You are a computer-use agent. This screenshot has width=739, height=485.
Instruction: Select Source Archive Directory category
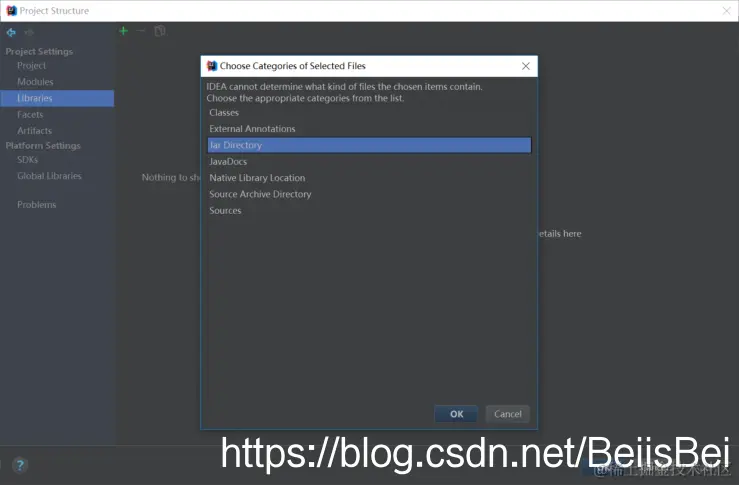370,194
